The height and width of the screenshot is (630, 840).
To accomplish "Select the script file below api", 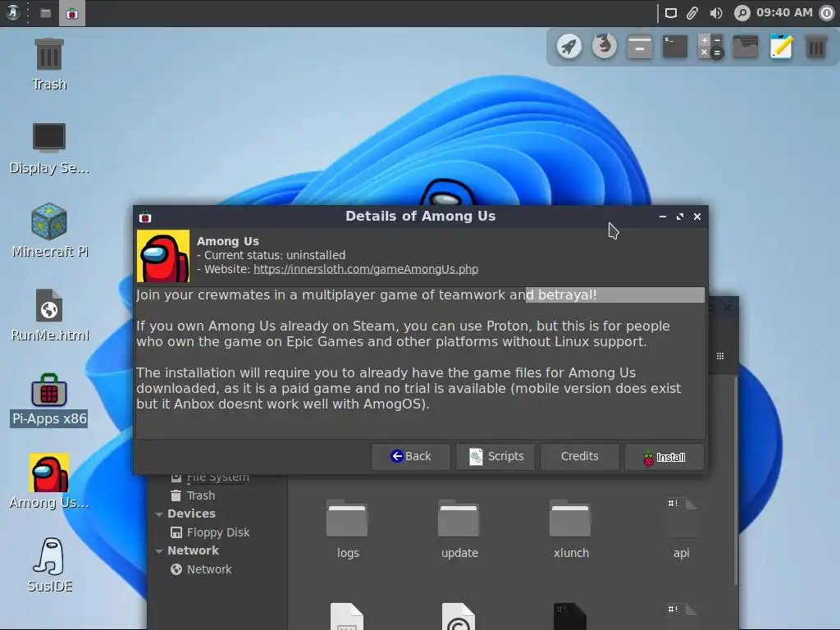I will 682,616.
